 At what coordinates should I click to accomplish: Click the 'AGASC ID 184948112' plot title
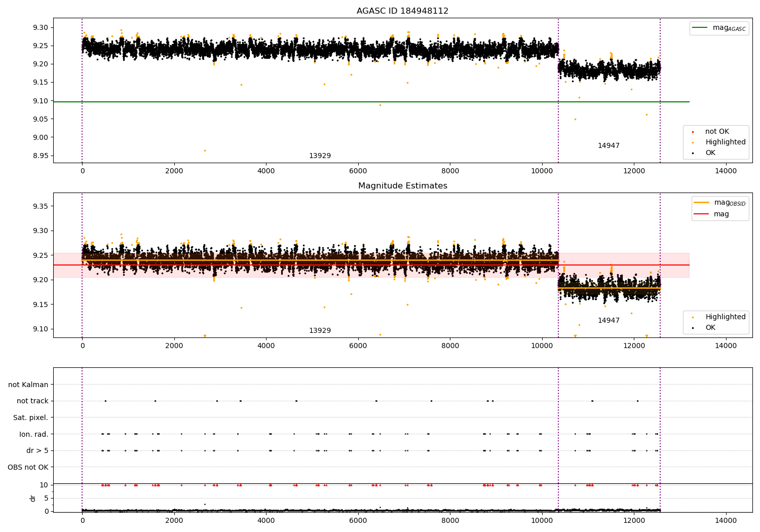click(x=402, y=11)
